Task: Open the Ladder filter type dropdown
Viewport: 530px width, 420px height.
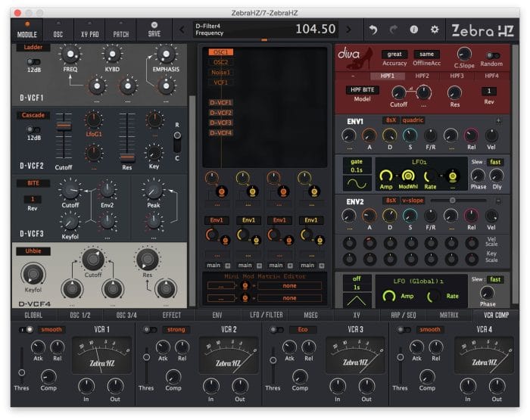Action: click(33, 48)
